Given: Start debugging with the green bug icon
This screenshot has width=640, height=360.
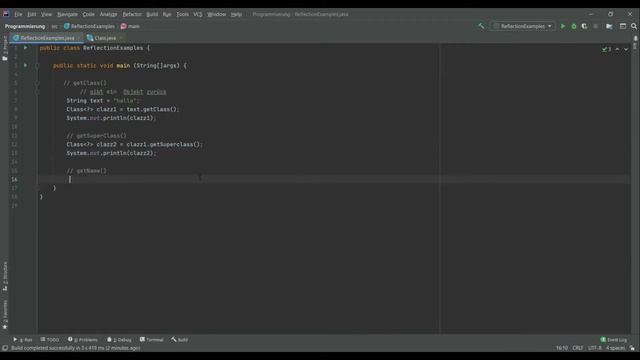Looking at the screenshot, I should (x=574, y=26).
